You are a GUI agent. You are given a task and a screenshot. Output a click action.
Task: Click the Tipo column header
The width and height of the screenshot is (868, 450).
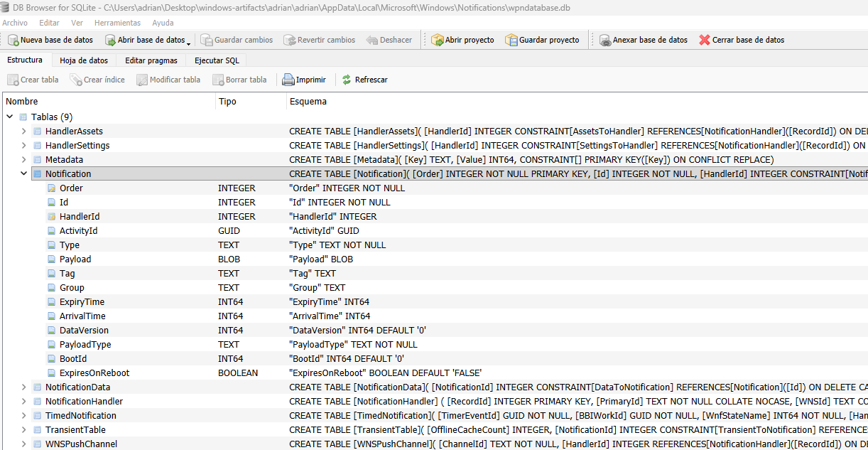(x=227, y=102)
